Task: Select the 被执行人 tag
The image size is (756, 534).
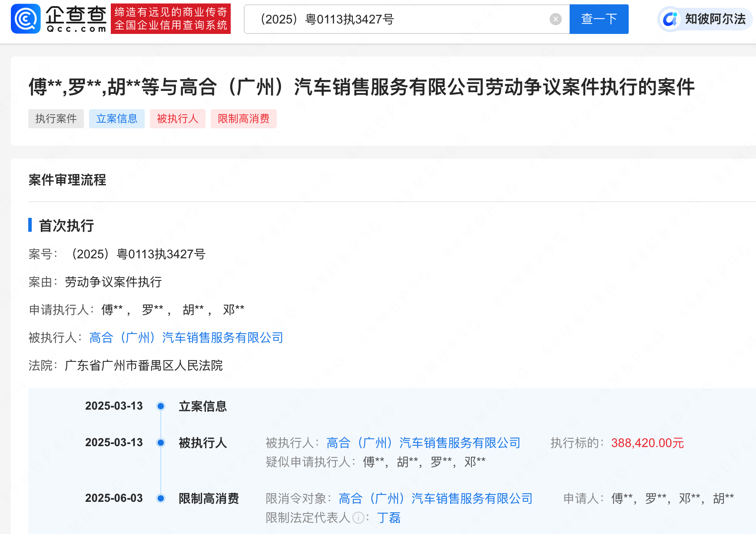Action: pyautogui.click(x=178, y=119)
